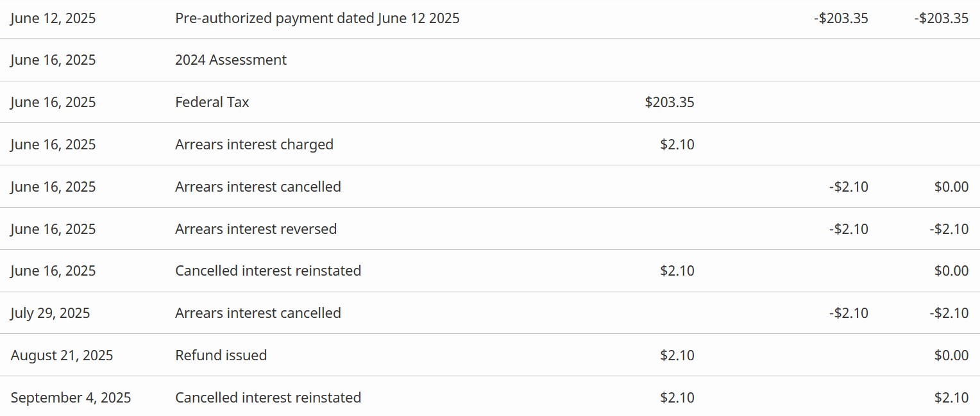Screen dimensions: 980x416
Task: Click the June 16 Arrears interest cancelled description
Action: point(258,187)
